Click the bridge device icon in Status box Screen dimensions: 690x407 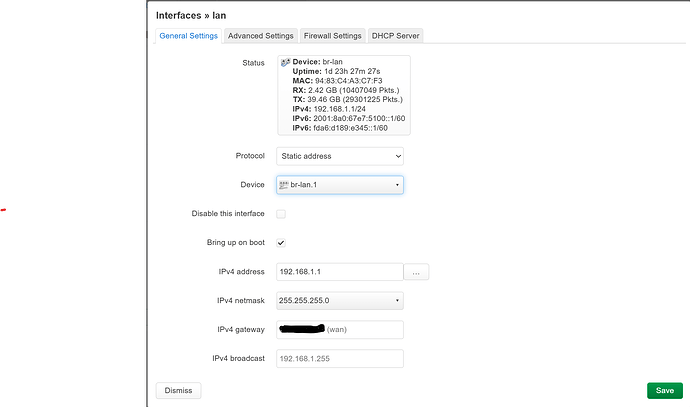tap(285, 62)
